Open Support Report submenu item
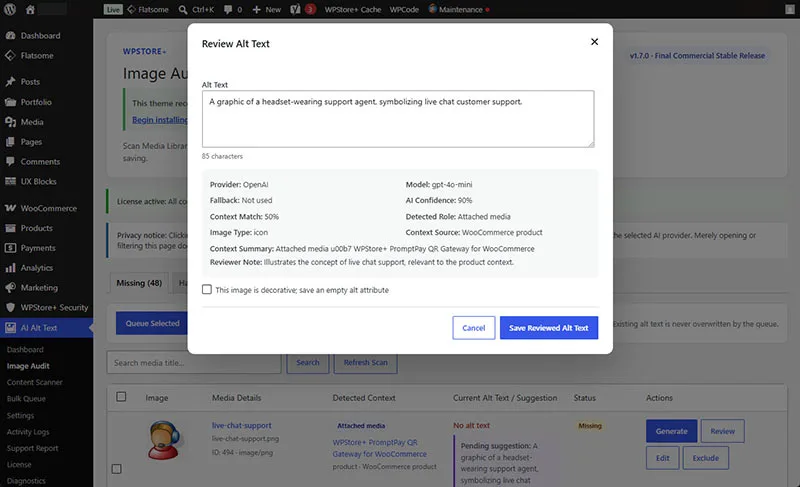 [x=32, y=448]
